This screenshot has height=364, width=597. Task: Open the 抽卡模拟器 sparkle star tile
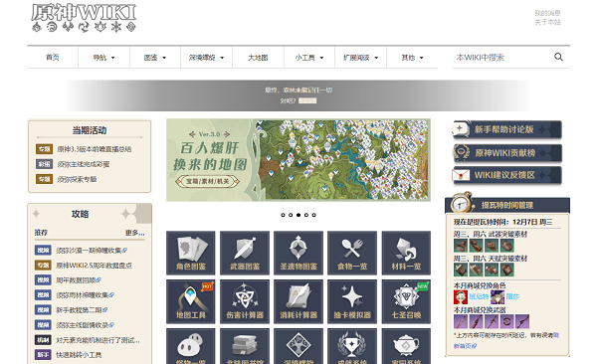(x=352, y=301)
